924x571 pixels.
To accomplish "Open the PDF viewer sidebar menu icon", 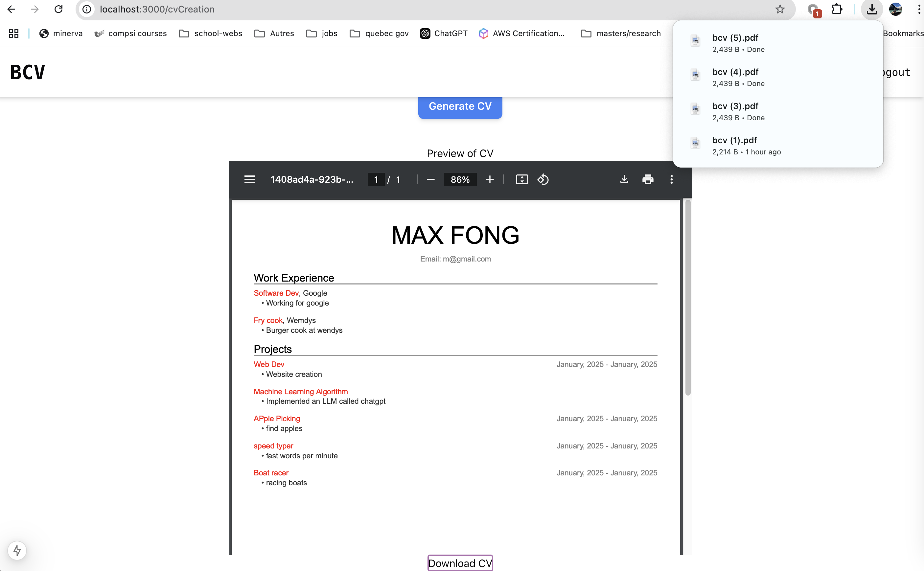I will point(250,179).
